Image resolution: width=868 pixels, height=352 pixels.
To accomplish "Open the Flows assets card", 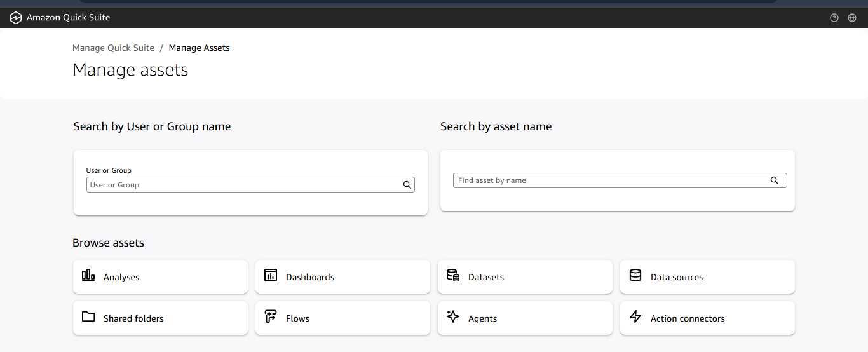I will (x=342, y=318).
